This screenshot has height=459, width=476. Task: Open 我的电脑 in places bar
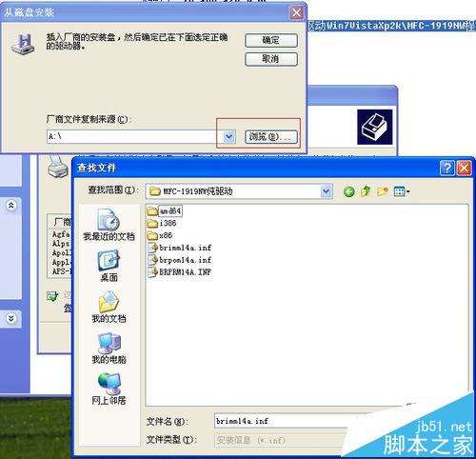109,348
